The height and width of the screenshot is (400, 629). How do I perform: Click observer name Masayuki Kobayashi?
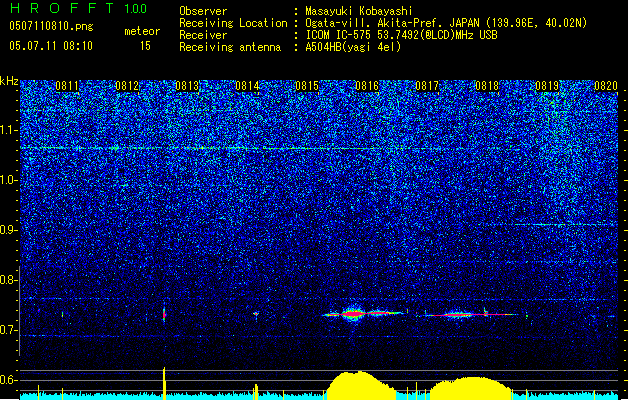(359, 11)
